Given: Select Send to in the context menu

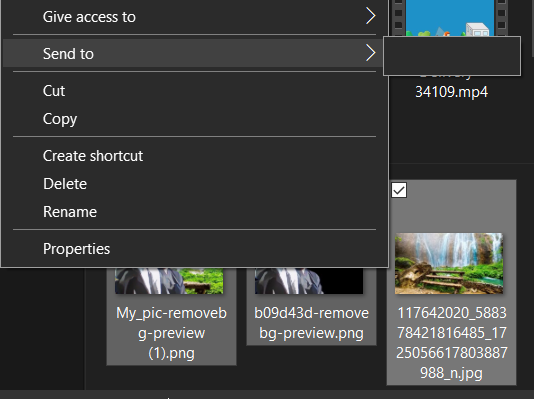Looking at the screenshot, I should 194,53.
